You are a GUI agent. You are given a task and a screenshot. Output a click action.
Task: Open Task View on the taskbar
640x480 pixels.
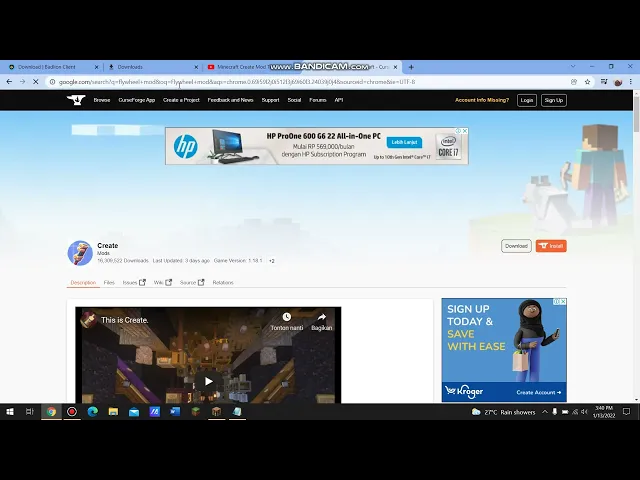coord(29,412)
